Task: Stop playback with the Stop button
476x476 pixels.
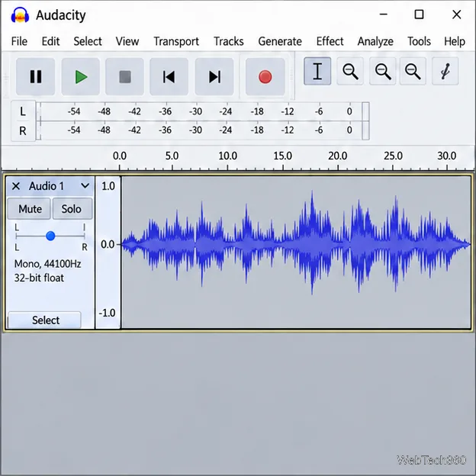Action: 125,76
